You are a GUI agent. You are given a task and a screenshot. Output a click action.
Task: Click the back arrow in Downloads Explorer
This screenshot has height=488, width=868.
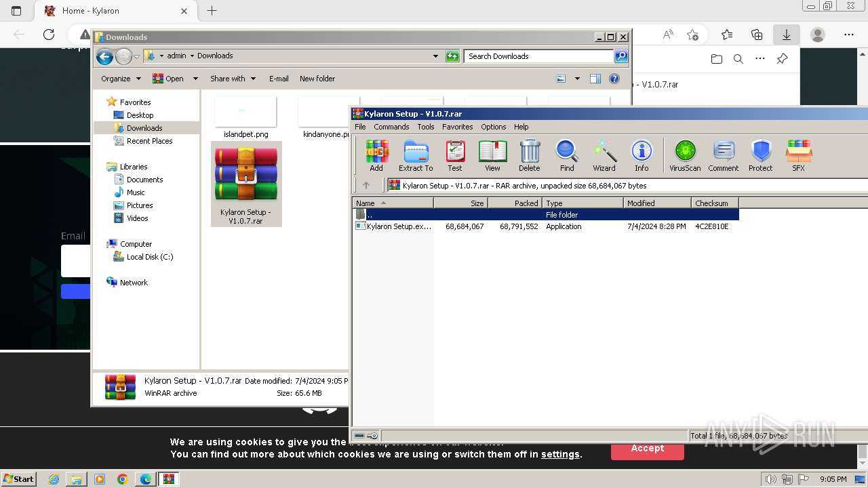(x=104, y=56)
